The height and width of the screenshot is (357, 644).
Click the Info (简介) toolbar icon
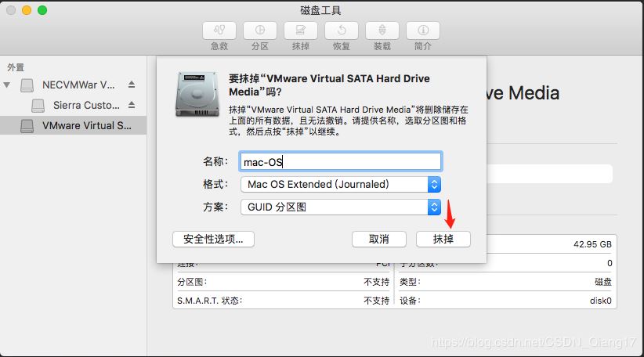tap(423, 31)
